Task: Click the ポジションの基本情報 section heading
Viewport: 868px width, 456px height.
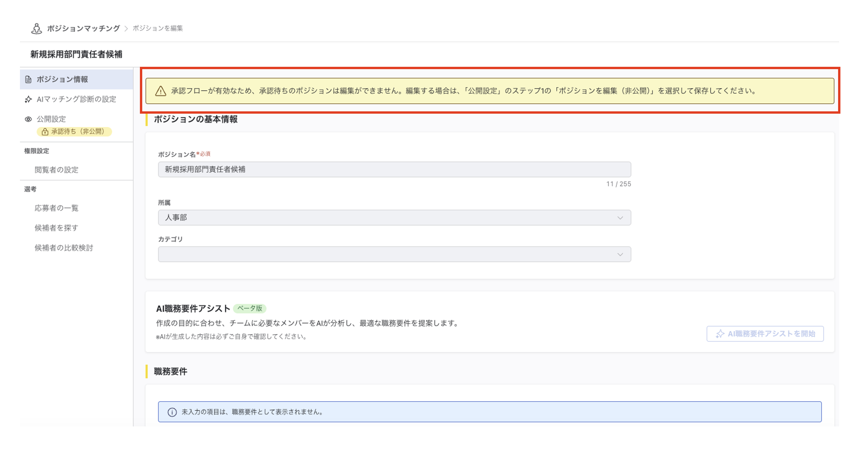Action: tap(196, 119)
